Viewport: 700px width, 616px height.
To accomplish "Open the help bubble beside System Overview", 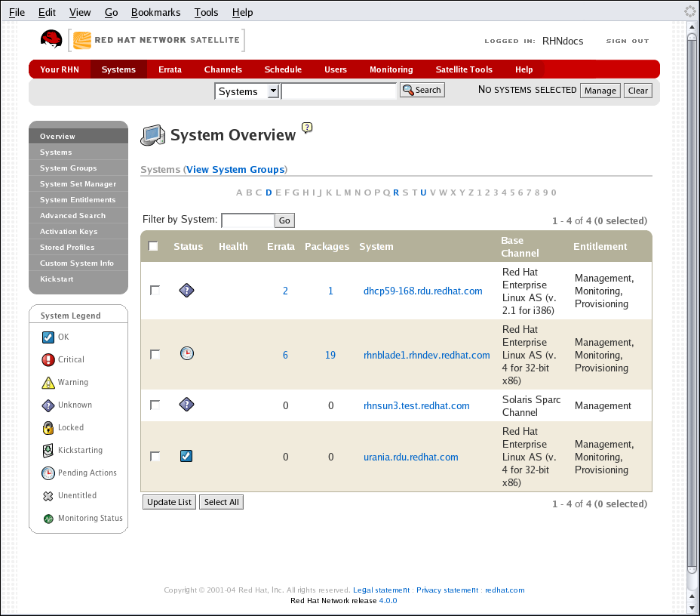I will coord(307,128).
